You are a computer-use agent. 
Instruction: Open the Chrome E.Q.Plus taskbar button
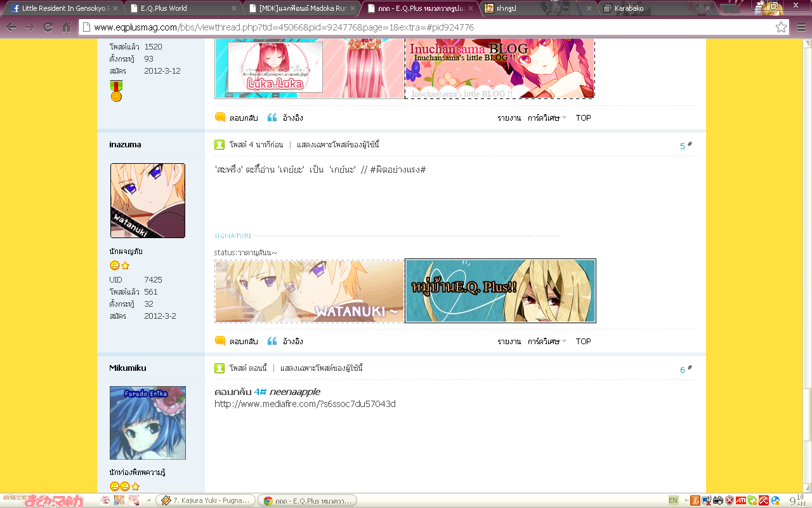pos(307,500)
